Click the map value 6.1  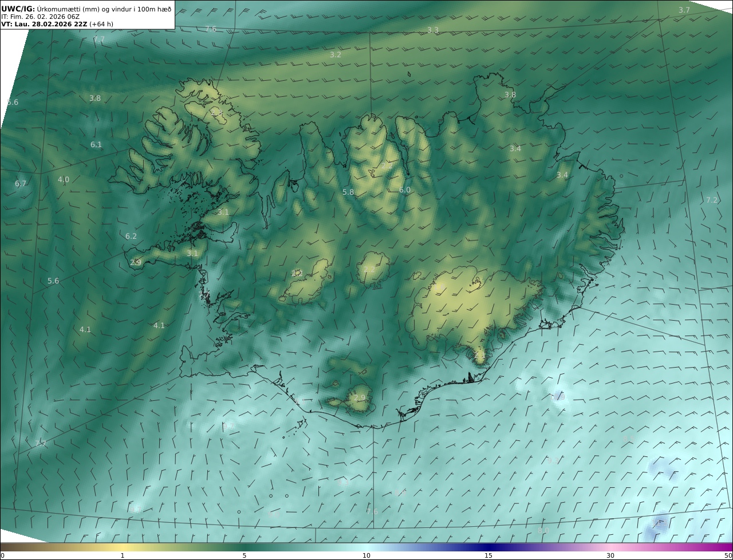[96, 145]
